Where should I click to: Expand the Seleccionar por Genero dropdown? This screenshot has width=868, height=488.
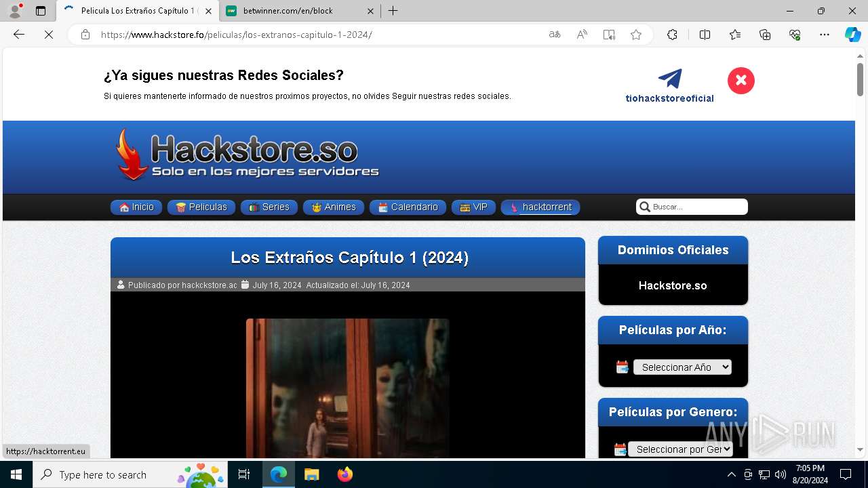(680, 449)
